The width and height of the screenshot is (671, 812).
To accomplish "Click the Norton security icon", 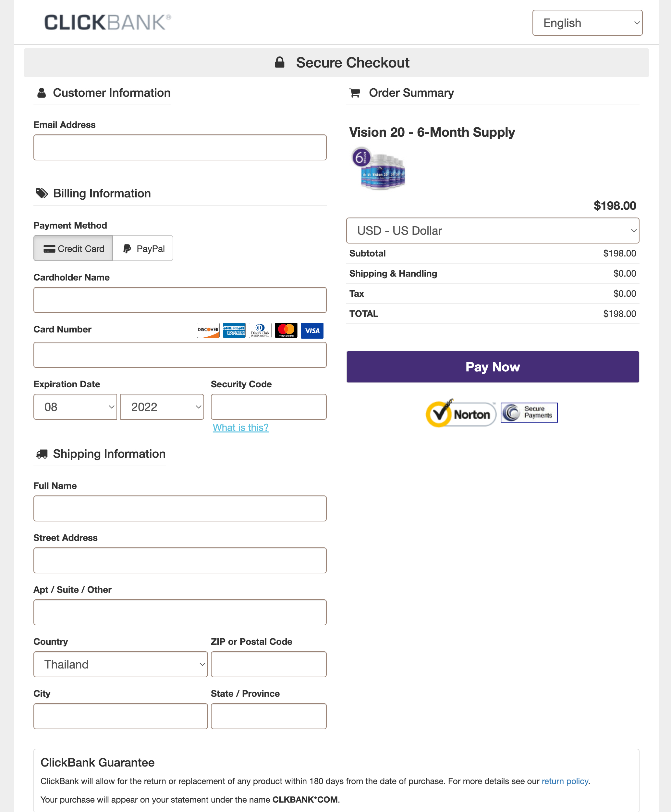I will 460,413.
